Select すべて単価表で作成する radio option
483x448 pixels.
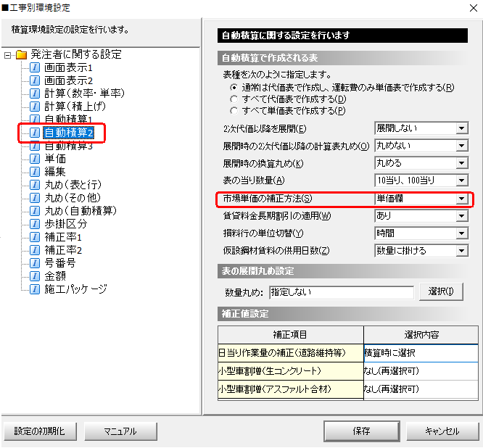(x=234, y=110)
